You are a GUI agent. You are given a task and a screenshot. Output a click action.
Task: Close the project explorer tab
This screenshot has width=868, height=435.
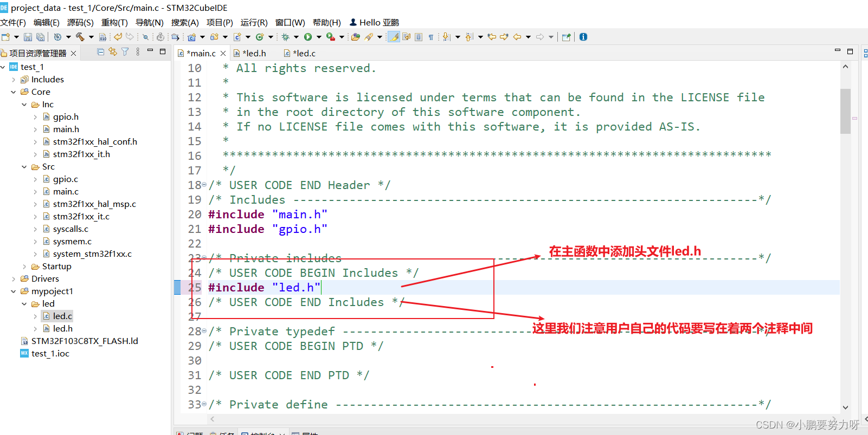73,53
